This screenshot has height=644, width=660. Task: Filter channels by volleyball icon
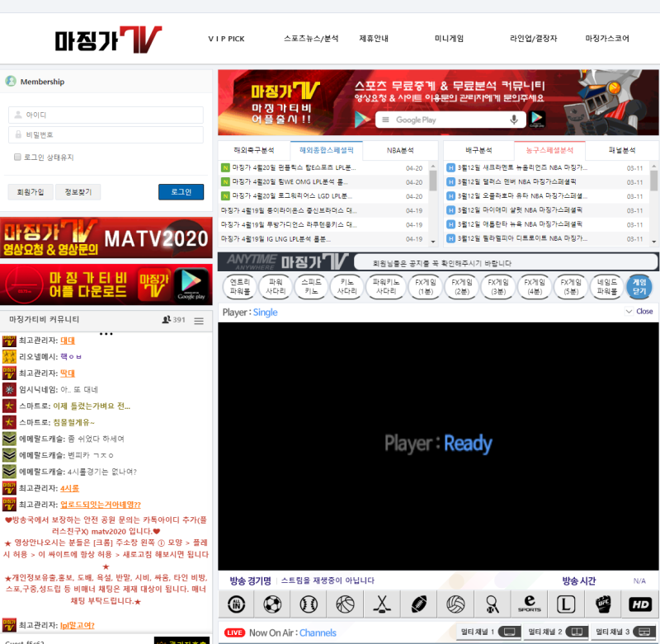click(455, 604)
